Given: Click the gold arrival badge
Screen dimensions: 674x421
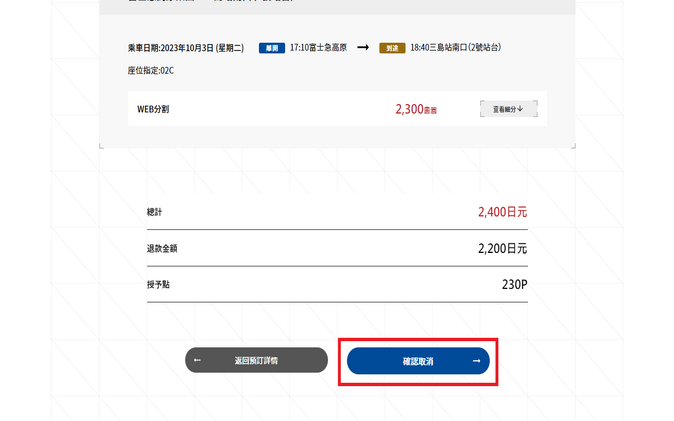Looking at the screenshot, I should [x=392, y=48].
